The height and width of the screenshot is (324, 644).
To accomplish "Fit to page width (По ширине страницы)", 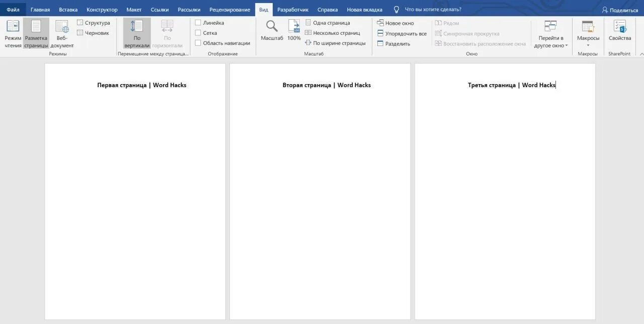I will [336, 43].
